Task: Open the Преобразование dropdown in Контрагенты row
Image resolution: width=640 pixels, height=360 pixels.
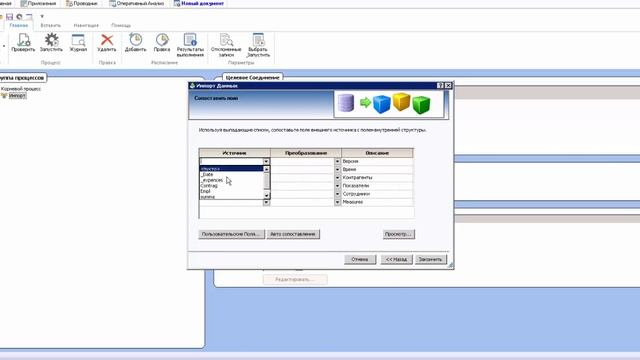Action: [337, 178]
